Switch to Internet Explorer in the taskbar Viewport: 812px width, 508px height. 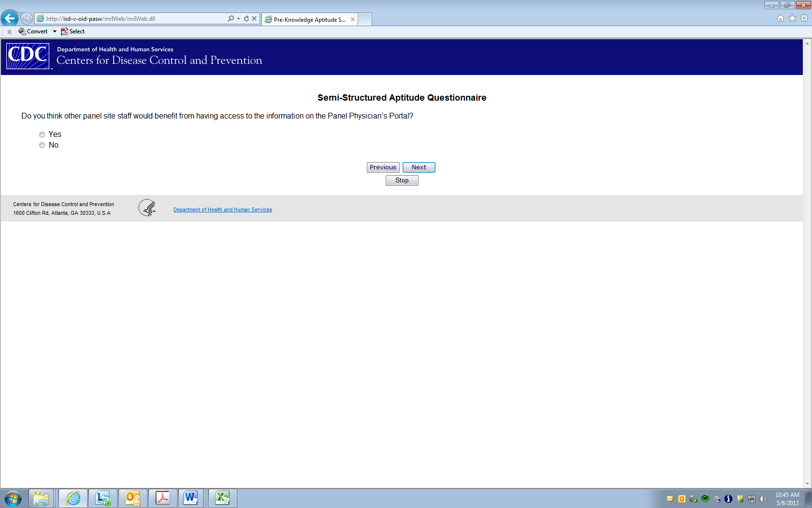73,498
